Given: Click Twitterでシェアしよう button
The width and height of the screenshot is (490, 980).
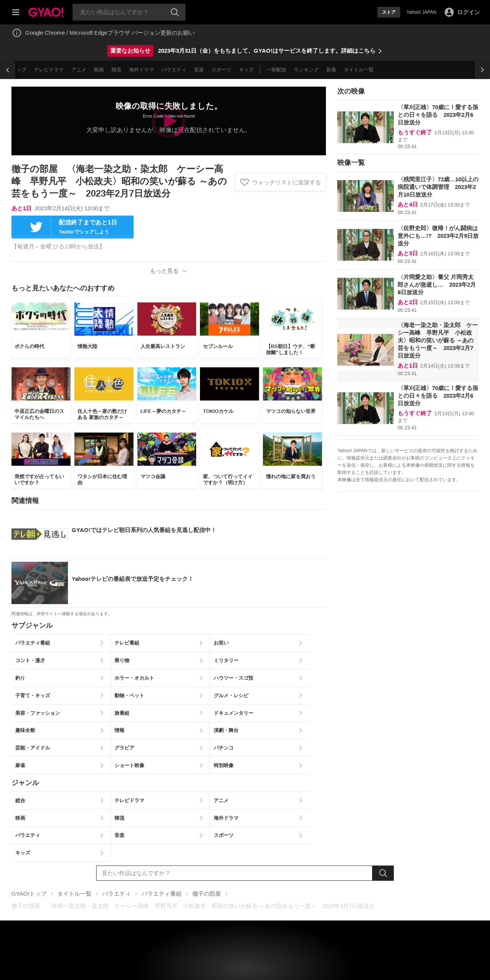Looking at the screenshot, I should pyautogui.click(x=73, y=227).
